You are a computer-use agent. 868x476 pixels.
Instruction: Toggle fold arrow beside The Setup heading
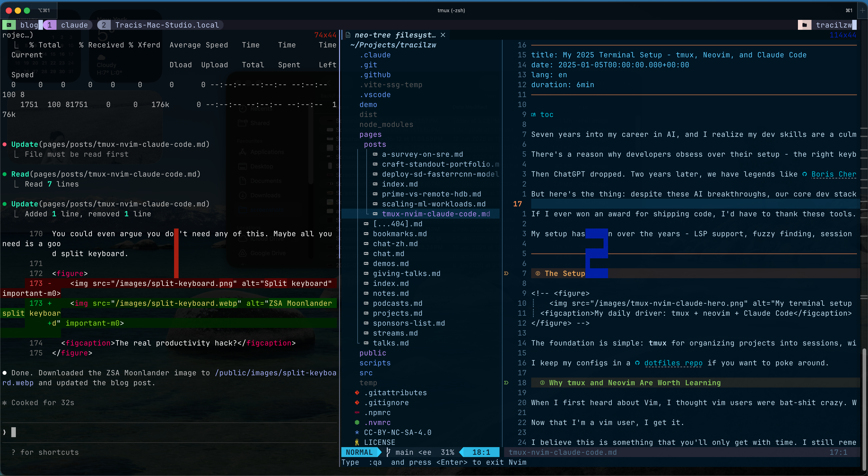[506, 273]
